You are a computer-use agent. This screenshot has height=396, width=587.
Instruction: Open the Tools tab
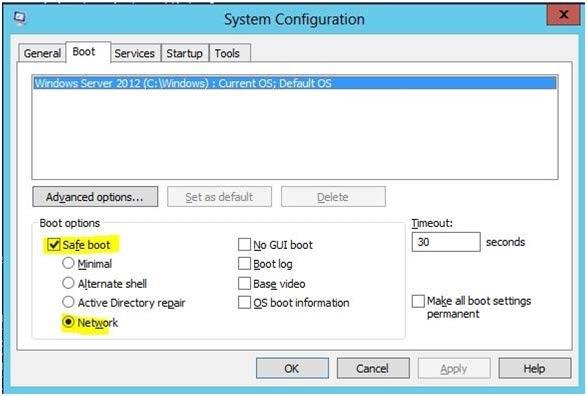click(x=227, y=53)
